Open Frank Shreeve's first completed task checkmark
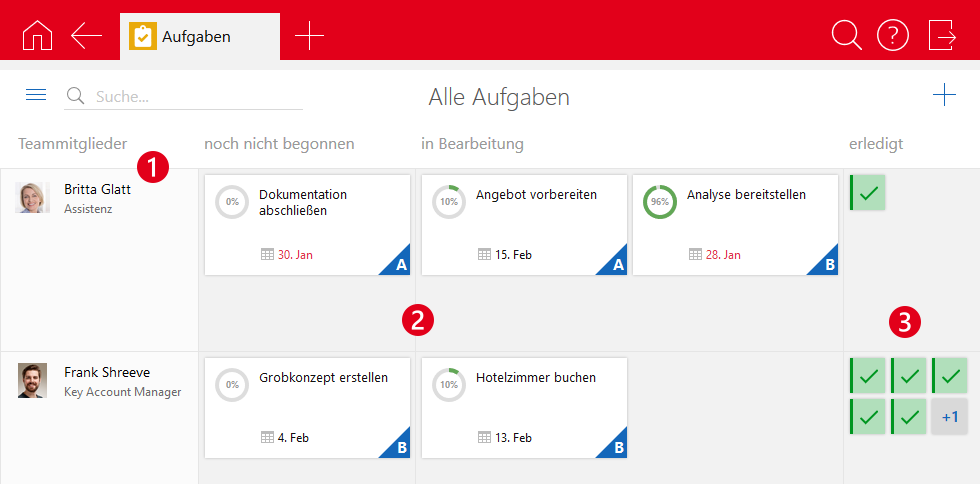This screenshot has height=484, width=980. tap(868, 375)
